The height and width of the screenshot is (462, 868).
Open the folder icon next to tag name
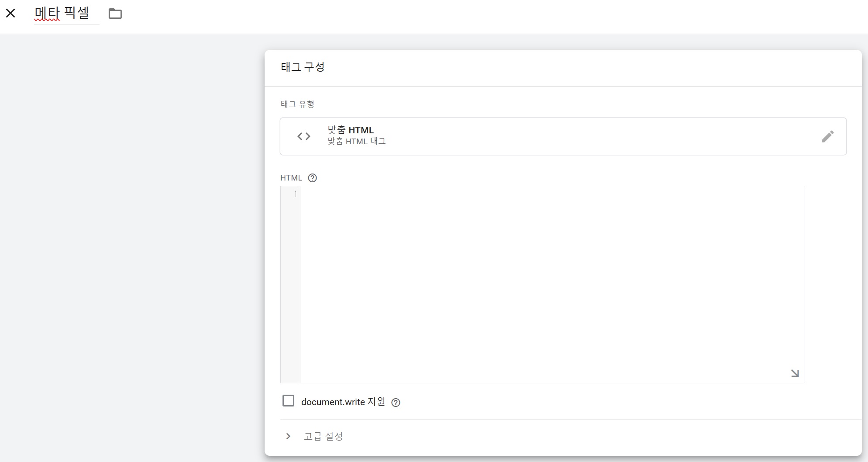115,14
